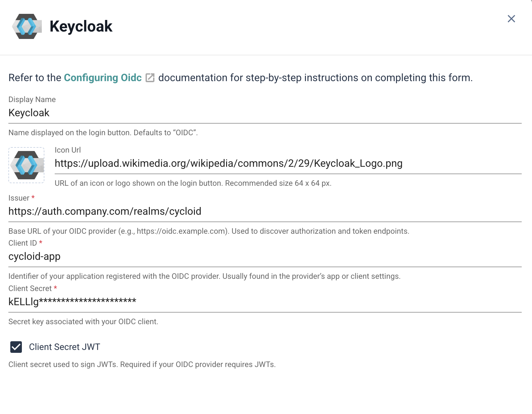
Task: Uncheck the Client Secret JWT checkbox
Action: click(16, 347)
